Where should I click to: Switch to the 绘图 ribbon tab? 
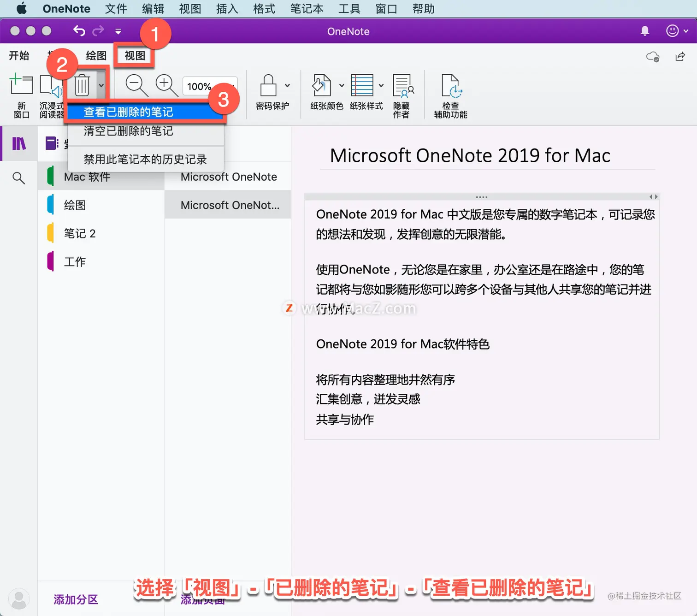click(x=96, y=55)
